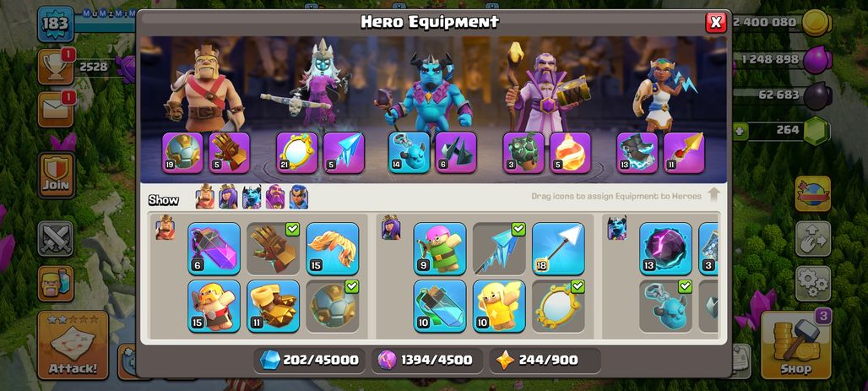This screenshot has height=391, width=868.
Task: Choose the level 15 Barbarian Puppet equipment
Action: tap(214, 307)
